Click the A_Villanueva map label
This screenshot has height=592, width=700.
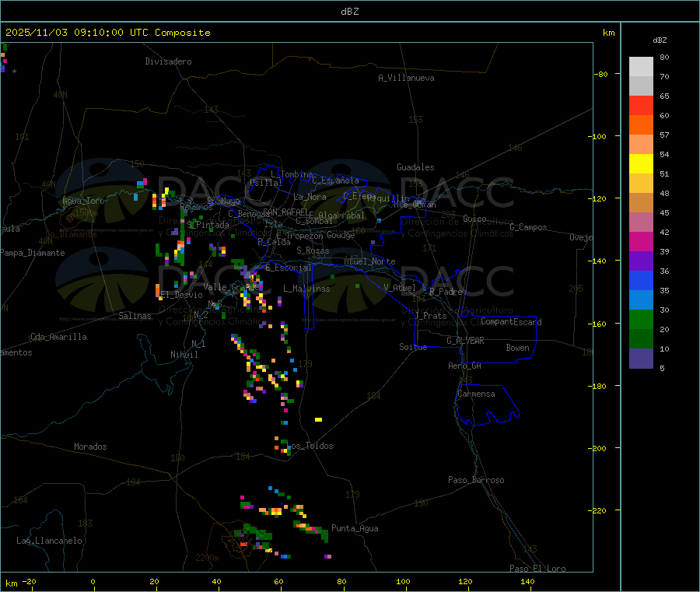[406, 78]
